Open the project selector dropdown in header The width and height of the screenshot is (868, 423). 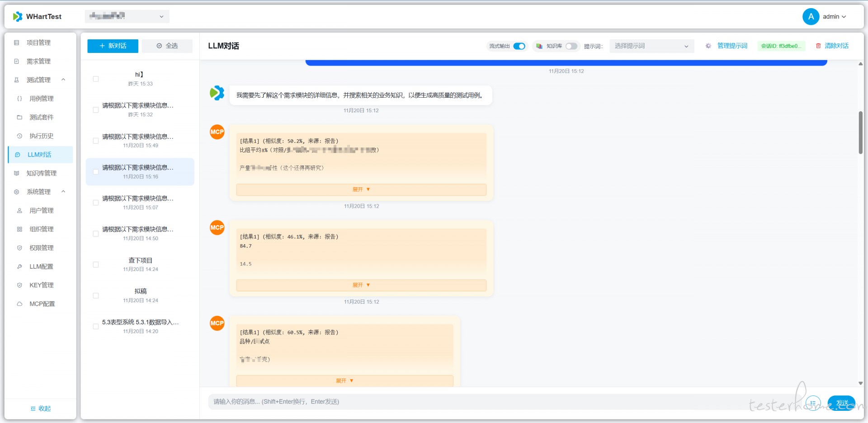[x=127, y=17]
